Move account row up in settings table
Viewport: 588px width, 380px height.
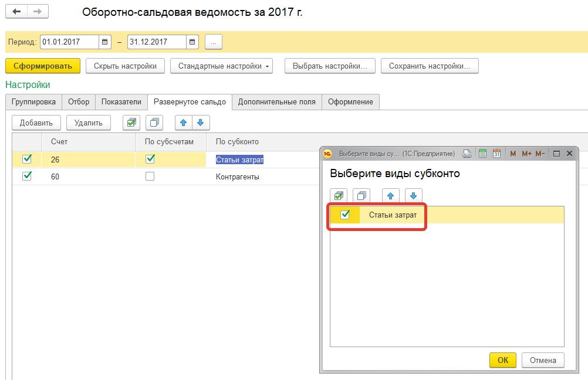coord(184,123)
